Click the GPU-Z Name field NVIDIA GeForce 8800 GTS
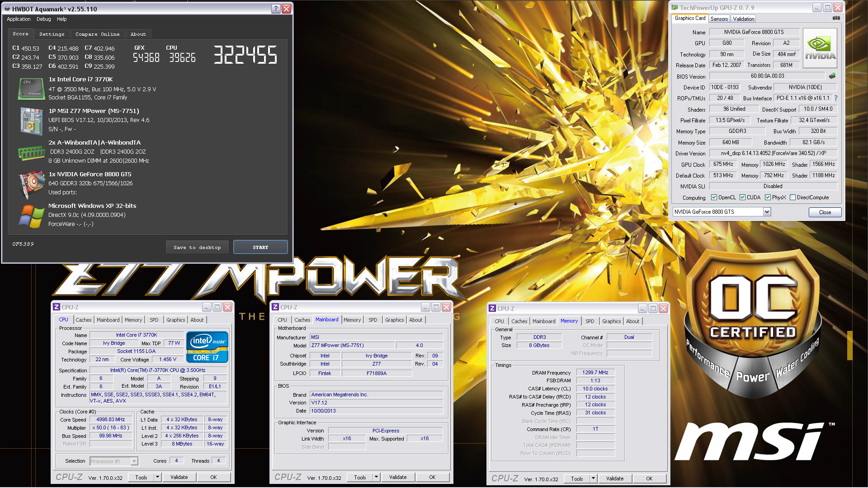868x488 pixels. tap(754, 32)
